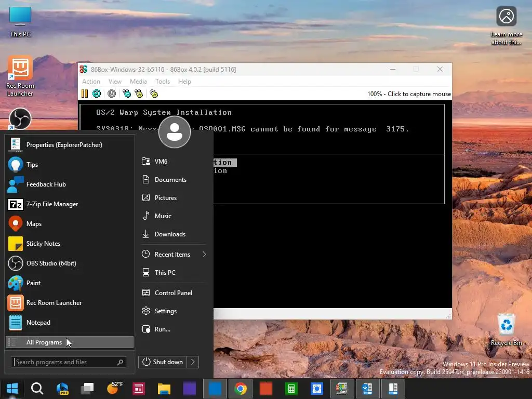Click the Learn more about this picture icon
This screenshot has width=532, height=399.
click(506, 25)
